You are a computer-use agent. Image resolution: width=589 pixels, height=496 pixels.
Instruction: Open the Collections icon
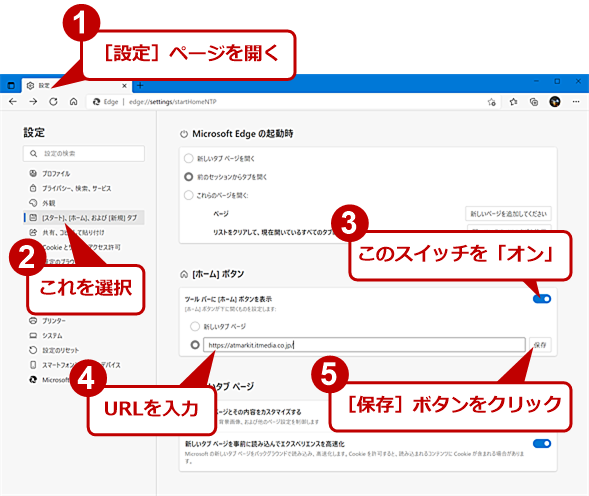click(534, 101)
